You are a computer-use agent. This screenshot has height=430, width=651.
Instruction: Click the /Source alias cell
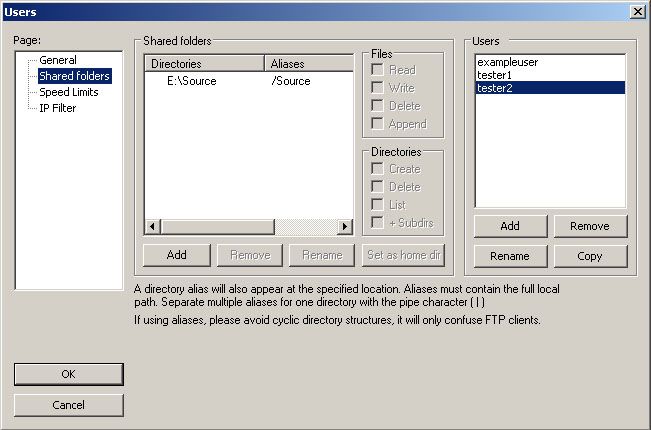pyautogui.click(x=291, y=81)
